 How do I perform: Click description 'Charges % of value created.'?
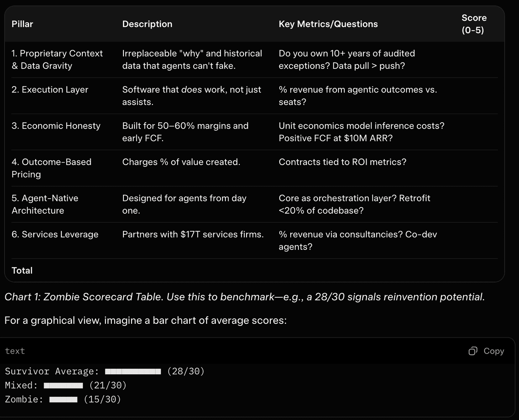(181, 162)
